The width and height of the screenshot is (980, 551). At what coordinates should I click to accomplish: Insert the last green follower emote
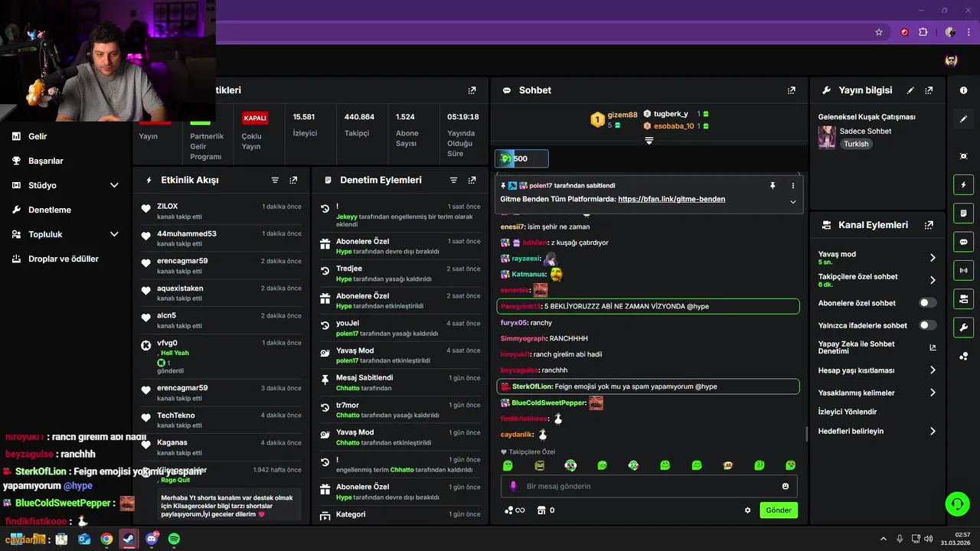[790, 465]
